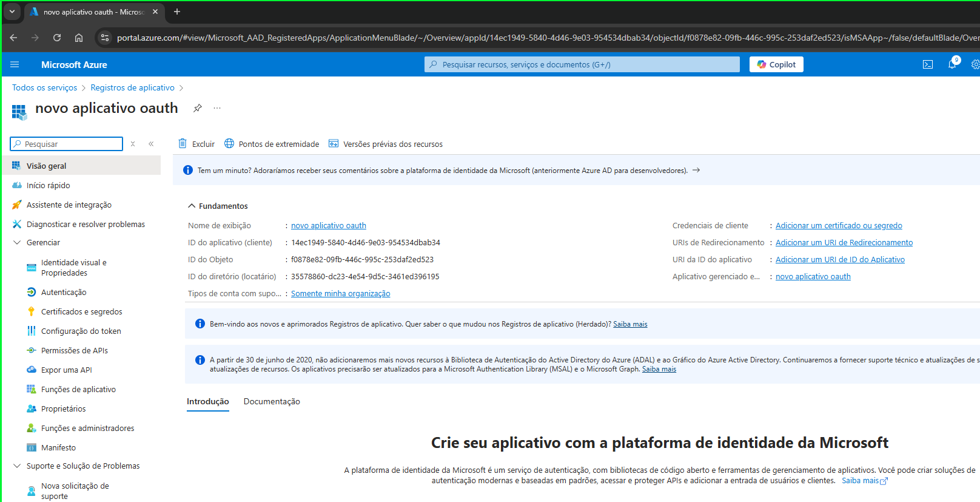This screenshot has width=980, height=502.
Task: Click the app registration grid icon beside title
Action: 19,112
